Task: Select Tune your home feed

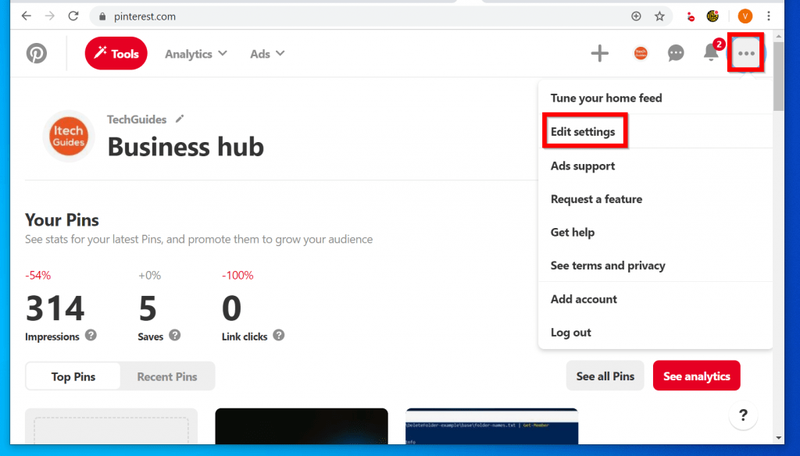Action: pyautogui.click(x=606, y=98)
